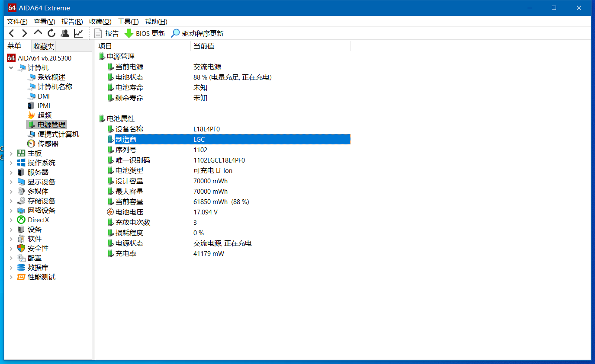Select the DMI tree item
This screenshot has height=364, width=595.
point(39,96)
